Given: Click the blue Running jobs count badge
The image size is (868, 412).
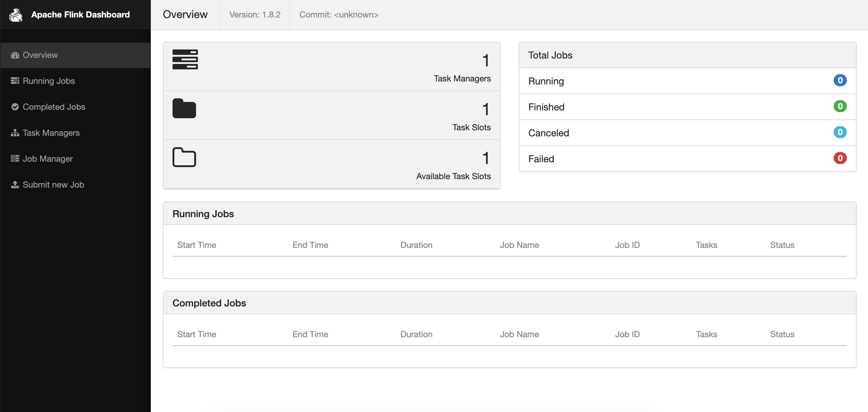Looking at the screenshot, I should (x=840, y=81).
